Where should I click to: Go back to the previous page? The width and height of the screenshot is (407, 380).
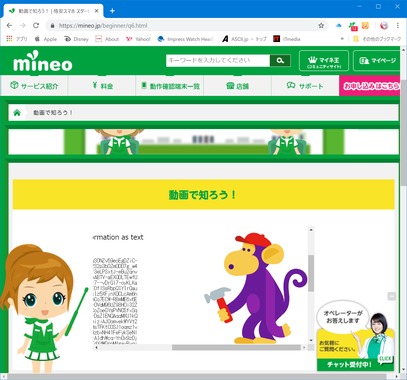[9, 26]
